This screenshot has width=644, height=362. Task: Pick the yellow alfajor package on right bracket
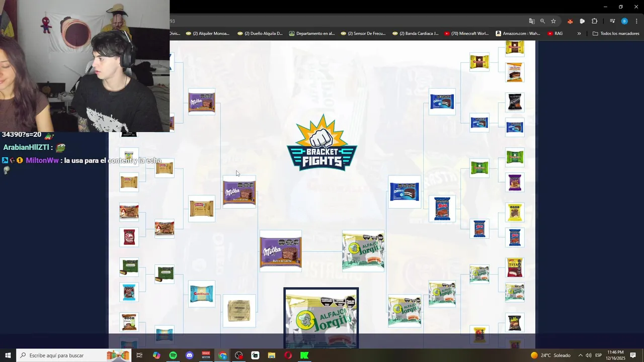click(x=515, y=212)
